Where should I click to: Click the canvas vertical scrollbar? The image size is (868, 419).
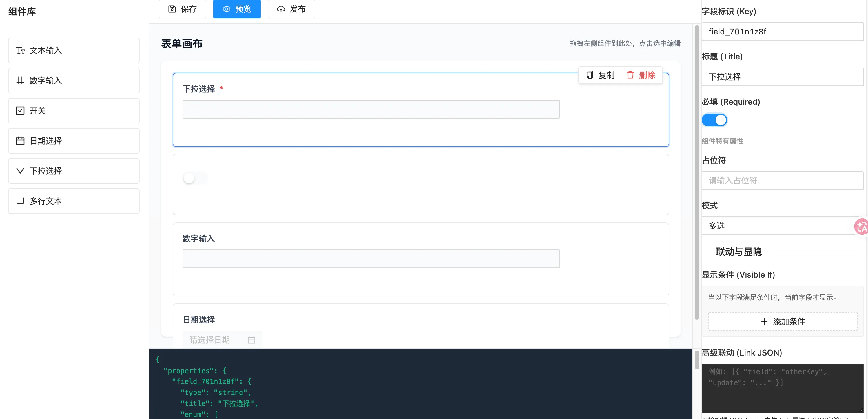(697, 173)
